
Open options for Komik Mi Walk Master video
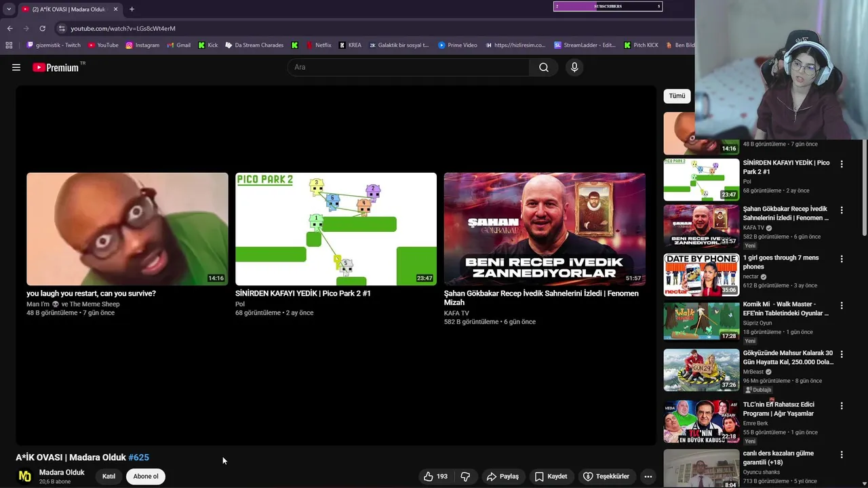[842, 306]
